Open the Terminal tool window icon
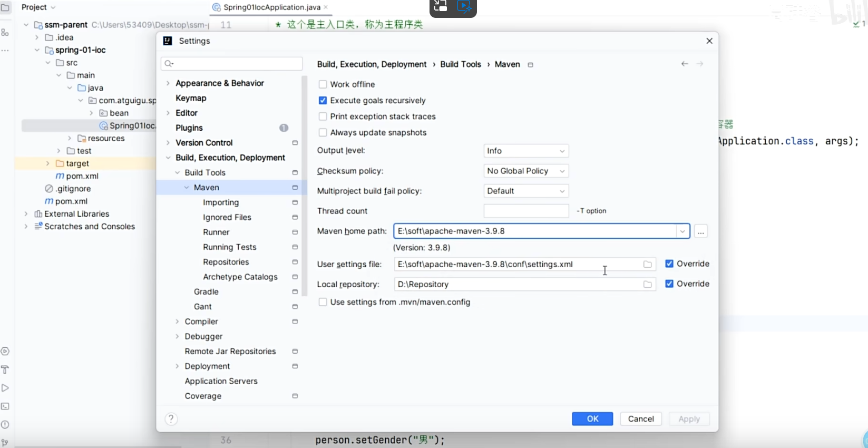868x448 pixels. pos(5,406)
